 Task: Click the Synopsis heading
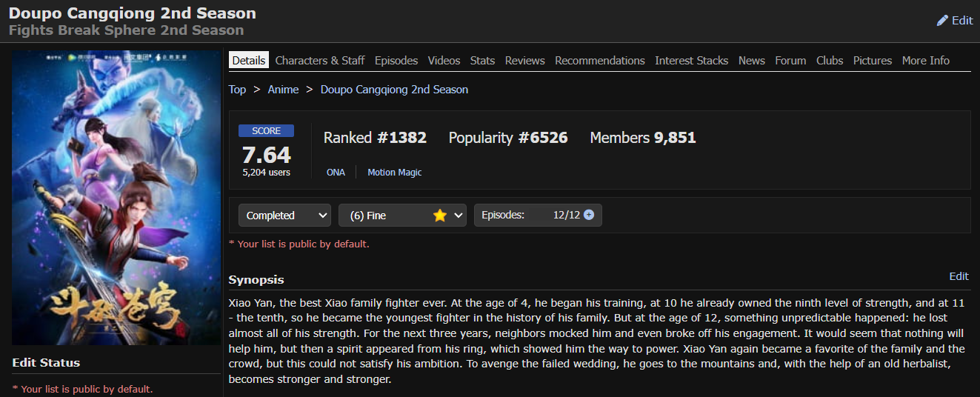point(256,280)
